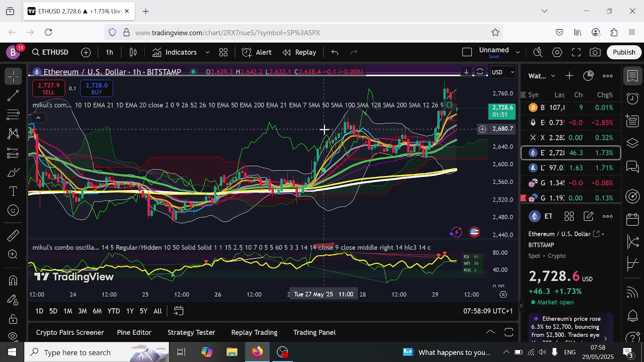Take a chart snapshot with camera icon
The width and height of the screenshot is (644, 362).
point(595,52)
